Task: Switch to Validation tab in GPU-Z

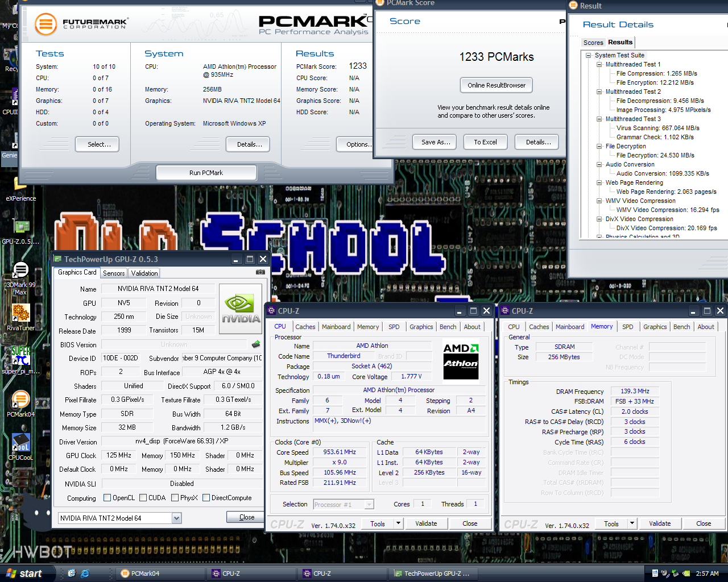Action: click(x=144, y=273)
